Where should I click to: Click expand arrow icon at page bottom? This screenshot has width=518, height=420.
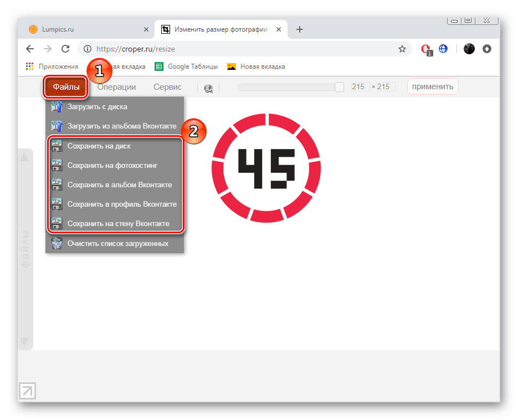(27, 391)
